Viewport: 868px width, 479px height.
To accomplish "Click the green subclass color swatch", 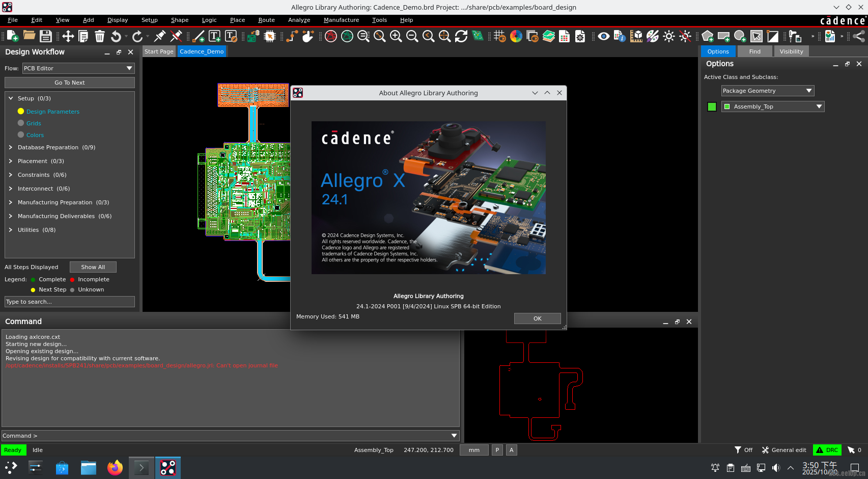I will pos(712,107).
